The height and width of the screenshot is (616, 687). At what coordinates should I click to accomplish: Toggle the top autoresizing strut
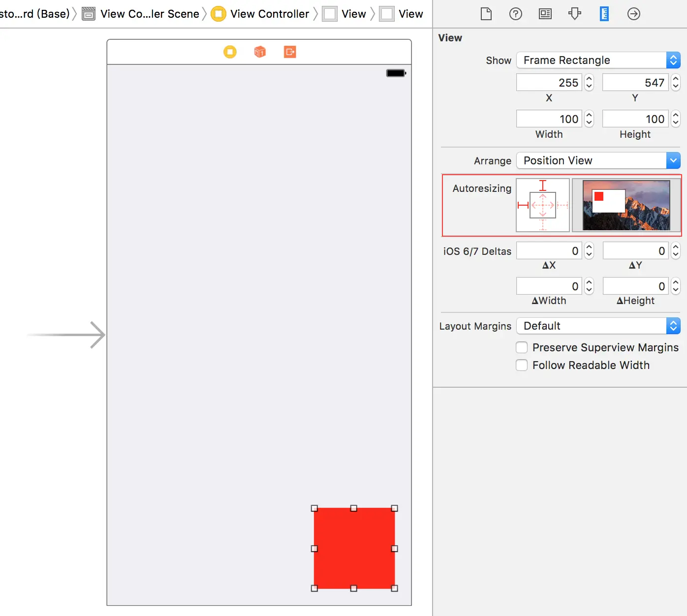click(x=543, y=185)
